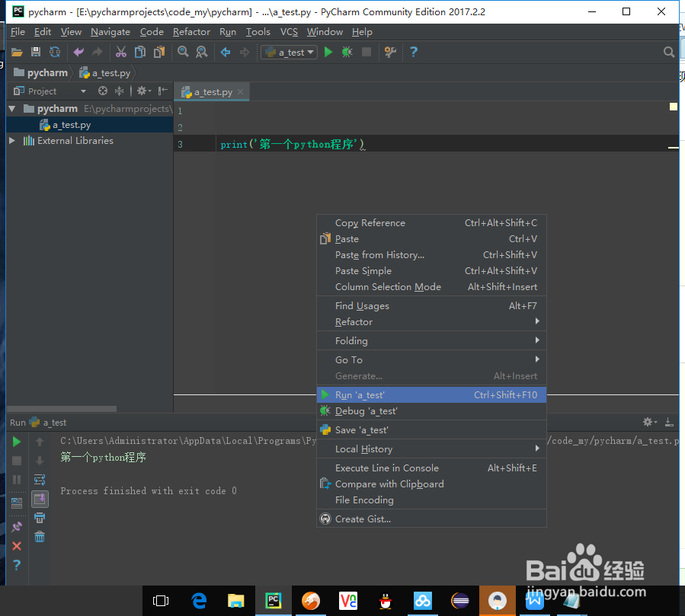Click the Cut scissors icon

tap(121, 53)
